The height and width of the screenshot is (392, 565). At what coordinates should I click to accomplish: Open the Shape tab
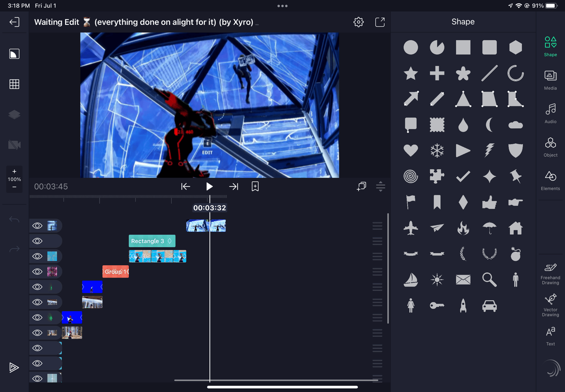[550, 47]
